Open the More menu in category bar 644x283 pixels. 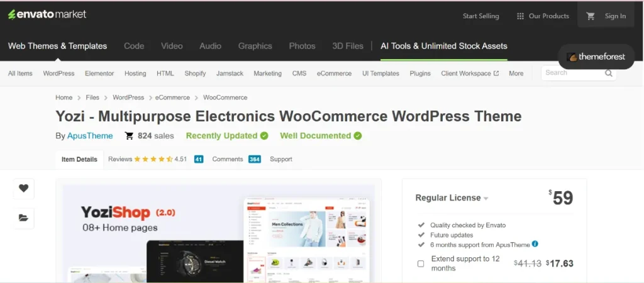(x=516, y=74)
